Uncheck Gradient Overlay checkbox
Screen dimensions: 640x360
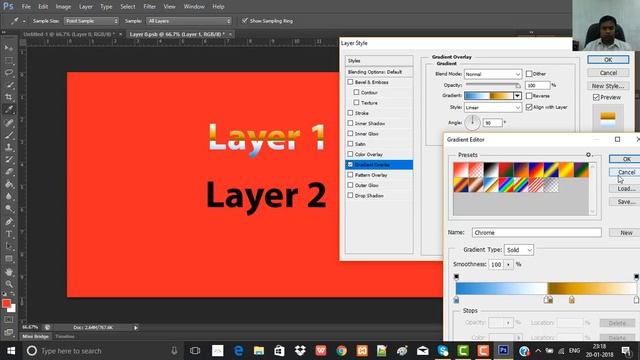click(x=350, y=164)
